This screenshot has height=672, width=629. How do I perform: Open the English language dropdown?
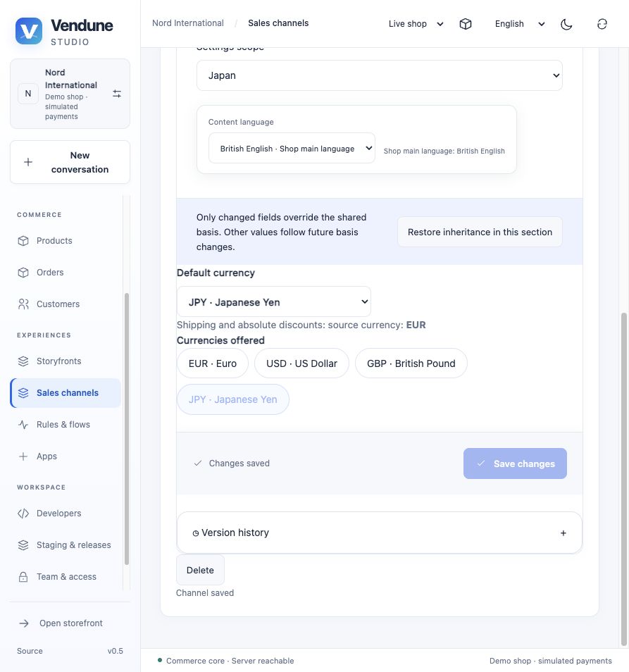click(x=520, y=24)
